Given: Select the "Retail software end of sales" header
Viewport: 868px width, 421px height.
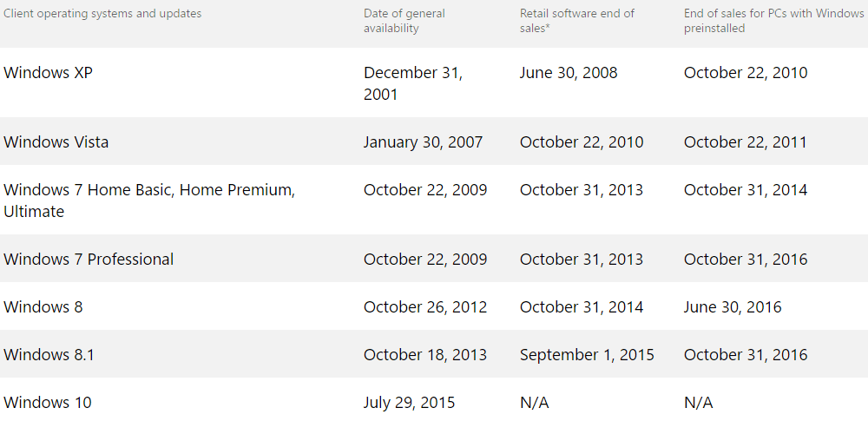Looking at the screenshot, I should (577, 21).
